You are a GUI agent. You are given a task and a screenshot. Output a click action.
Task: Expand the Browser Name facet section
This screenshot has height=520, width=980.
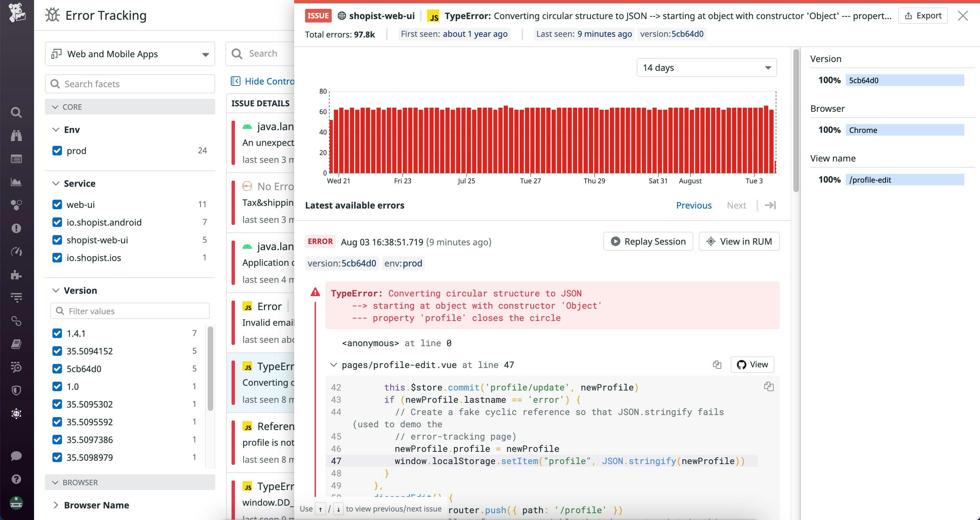[x=96, y=505]
